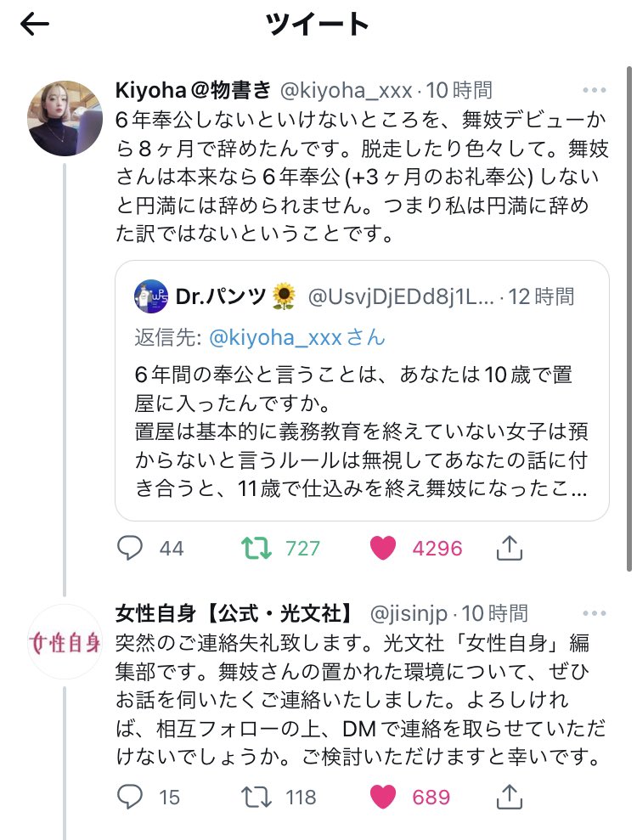The image size is (637, 840).
Task: Open the @jisinjp handle
Action: pyautogui.click(x=411, y=613)
